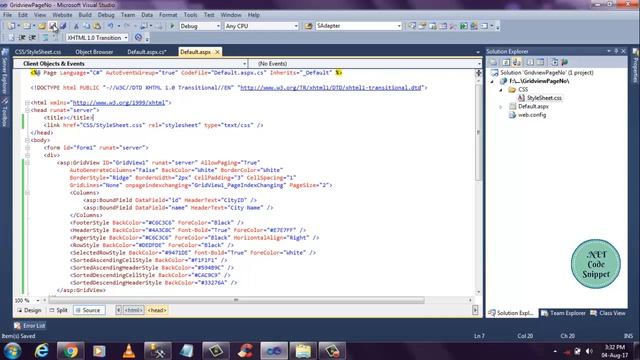Screen dimensions: 640x360
Task: Click the Copy toolbar icon
Action: click(x=87, y=26)
